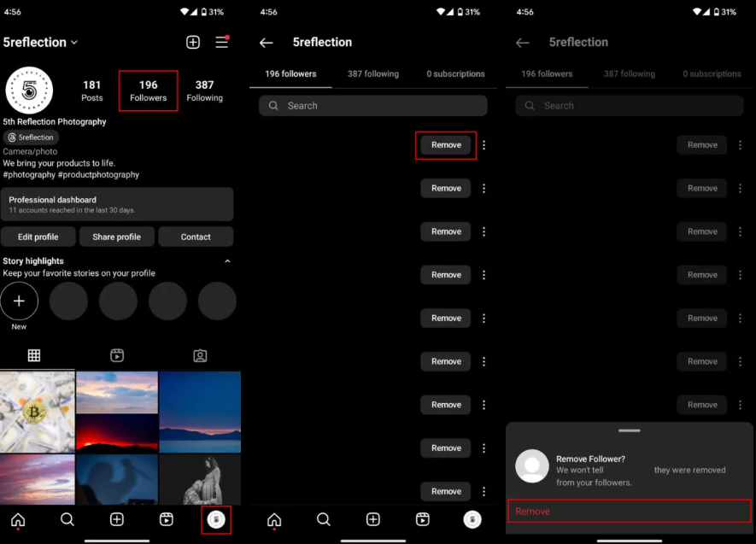Tap profile avatar in followers screen navbar
Image resolution: width=756 pixels, height=544 pixels.
coord(472,519)
